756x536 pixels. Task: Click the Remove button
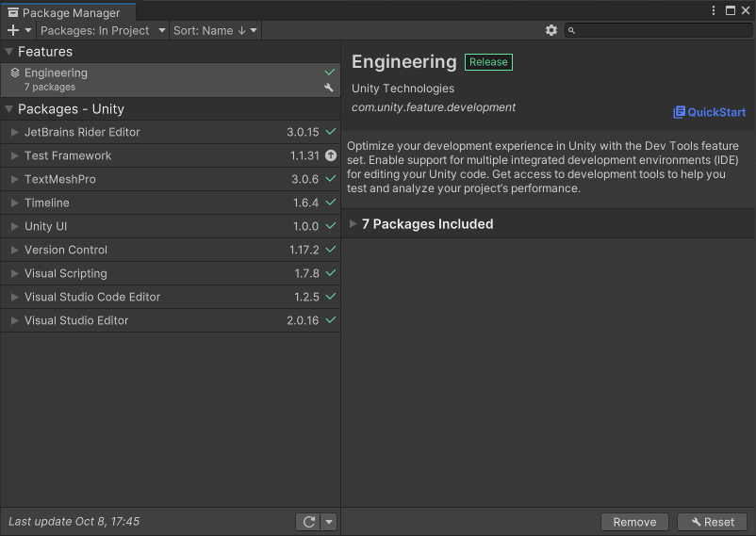[x=634, y=522]
